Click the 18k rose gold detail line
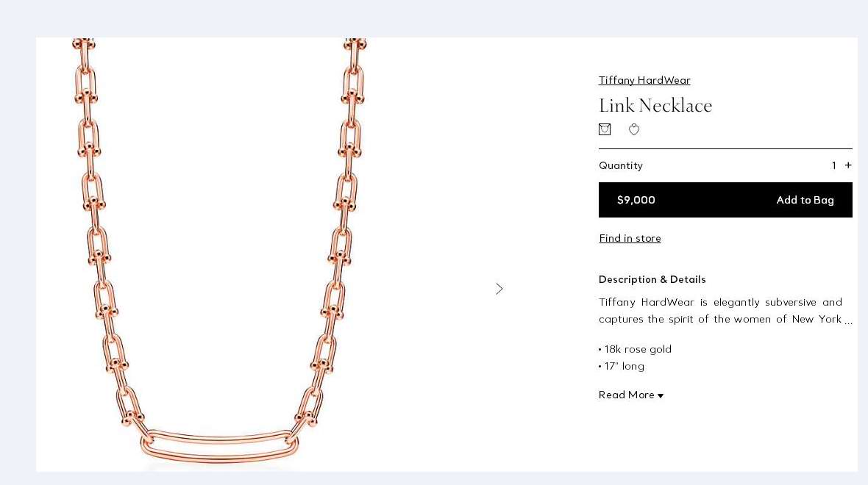Image resolution: width=868 pixels, height=485 pixels. (635, 349)
